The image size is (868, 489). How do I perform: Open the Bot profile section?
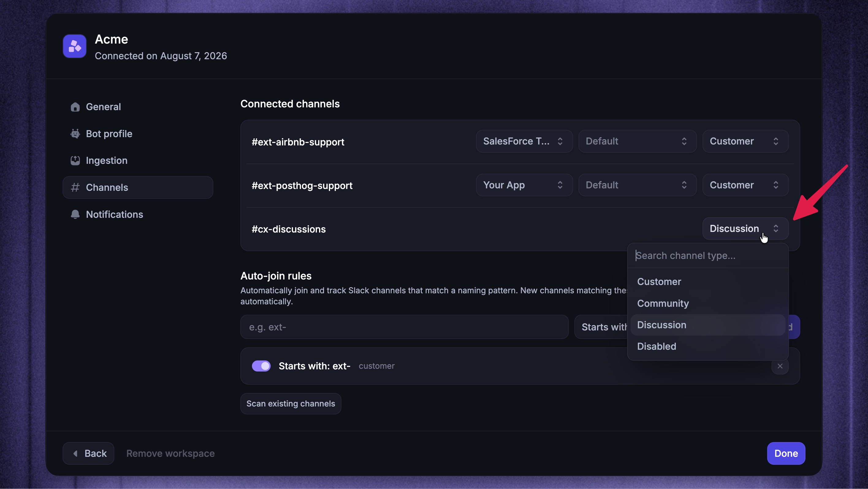point(138,133)
